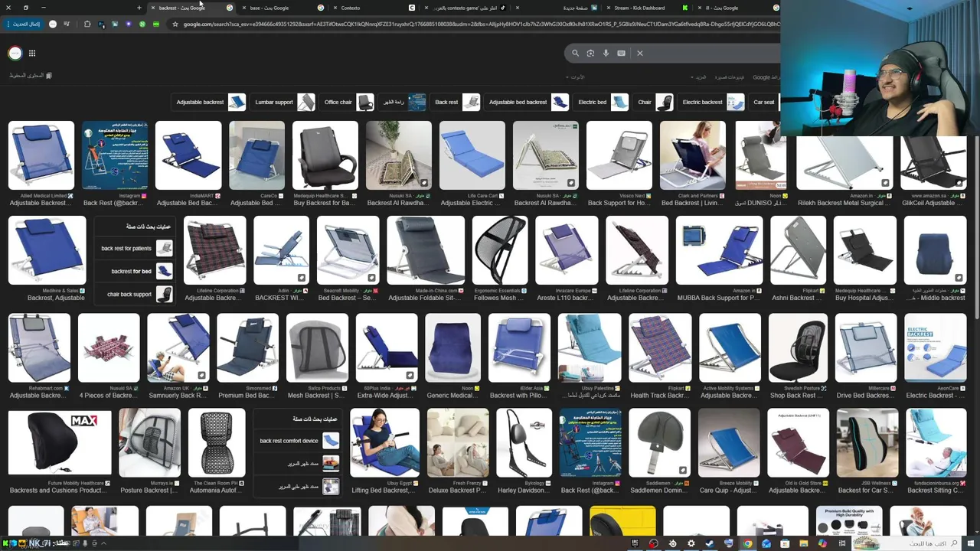
Task: Click the magnifier search icon in Google bar
Action: click(x=575, y=54)
